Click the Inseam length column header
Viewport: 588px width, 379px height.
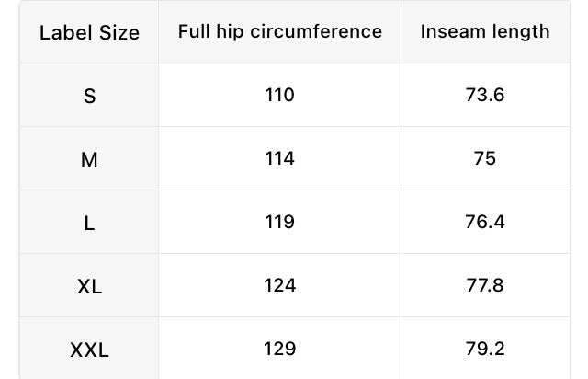click(485, 31)
